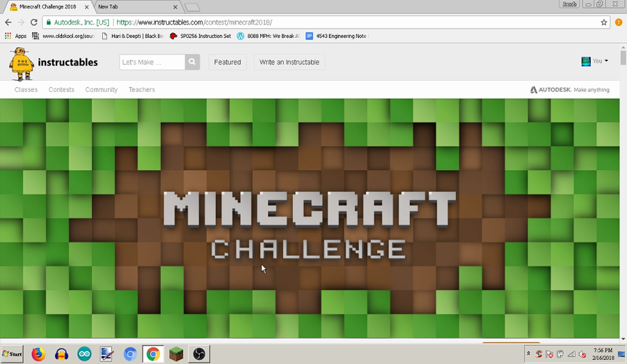Launch Minecraft from the taskbar
The image size is (627, 364).
(176, 354)
